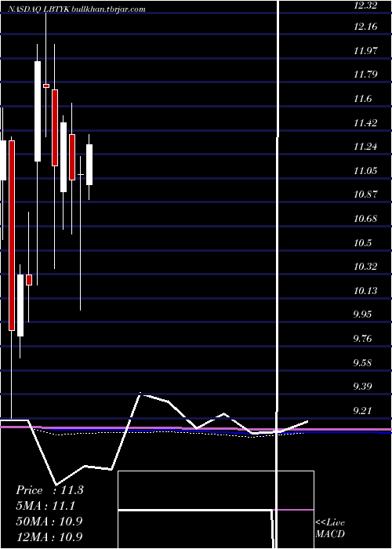Viewport: 392px width, 549px height.
Task: Click the 11.24 price axis label
Action: coord(365,147)
